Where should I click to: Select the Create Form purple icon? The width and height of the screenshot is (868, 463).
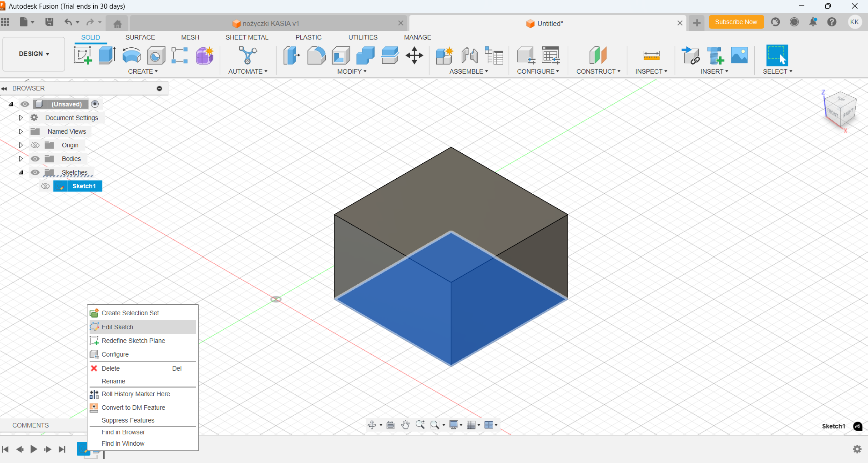[205, 55]
